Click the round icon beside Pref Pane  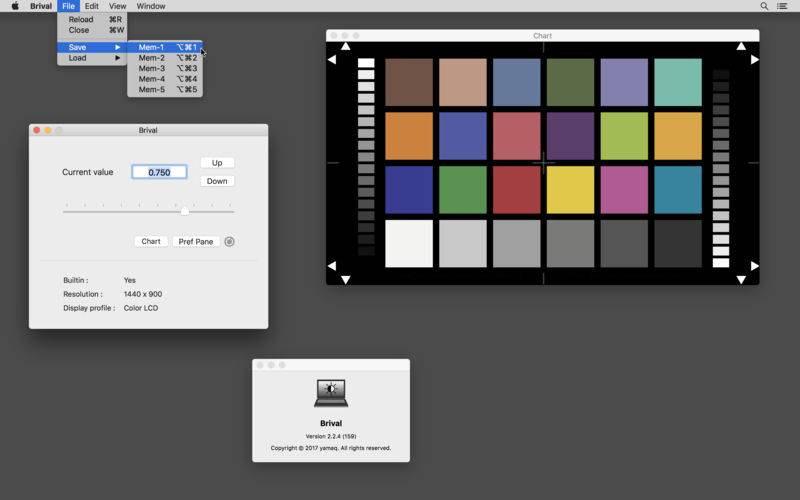(x=230, y=241)
